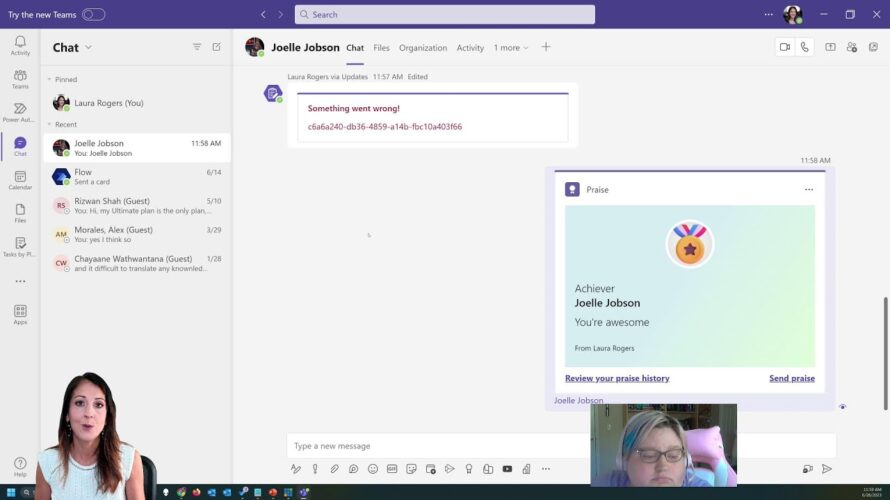Click the Search box
The height and width of the screenshot is (500, 890).
[x=444, y=14]
